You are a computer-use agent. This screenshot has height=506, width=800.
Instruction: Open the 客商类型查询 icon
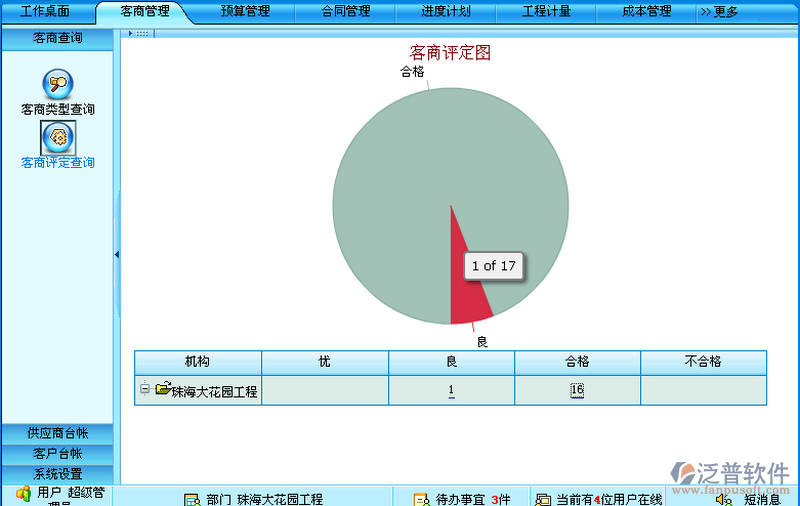coord(57,85)
